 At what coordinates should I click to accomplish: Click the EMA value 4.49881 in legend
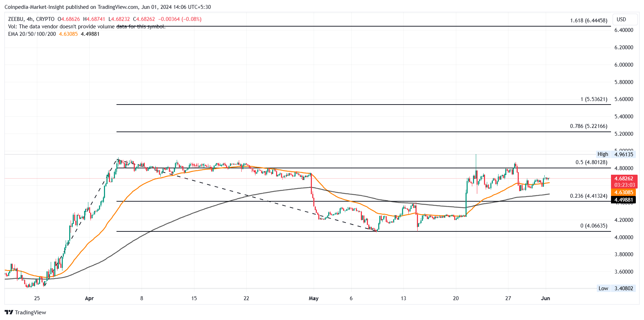pos(90,34)
